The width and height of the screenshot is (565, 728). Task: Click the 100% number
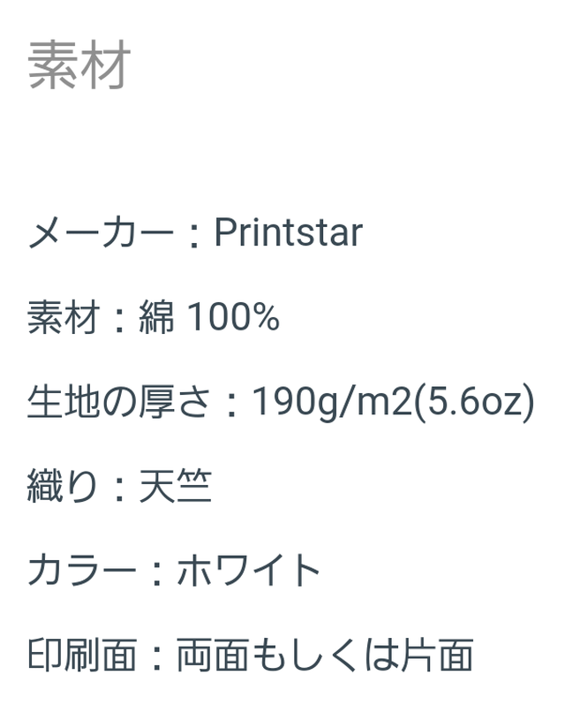click(233, 317)
